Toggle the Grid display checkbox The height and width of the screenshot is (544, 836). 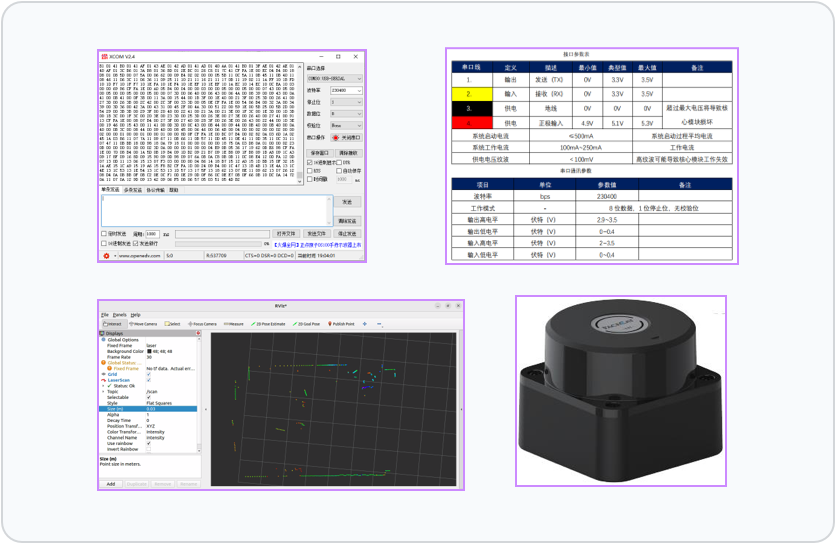tap(148, 374)
